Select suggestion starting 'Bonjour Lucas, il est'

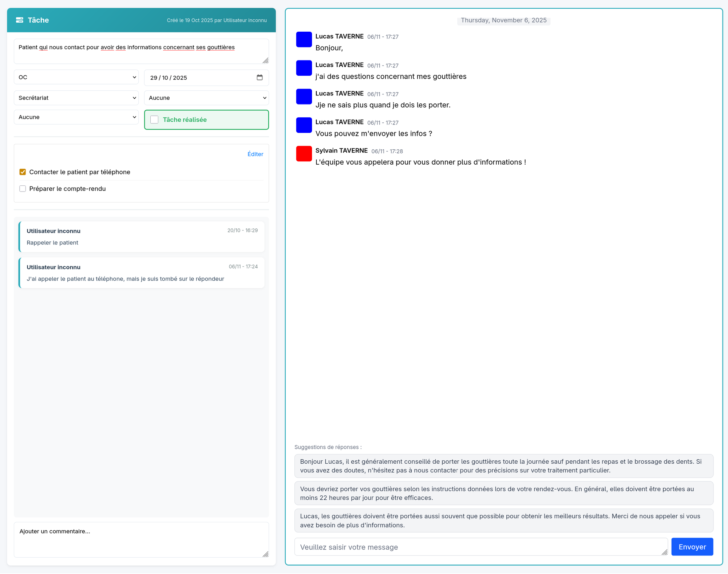[x=503, y=466]
